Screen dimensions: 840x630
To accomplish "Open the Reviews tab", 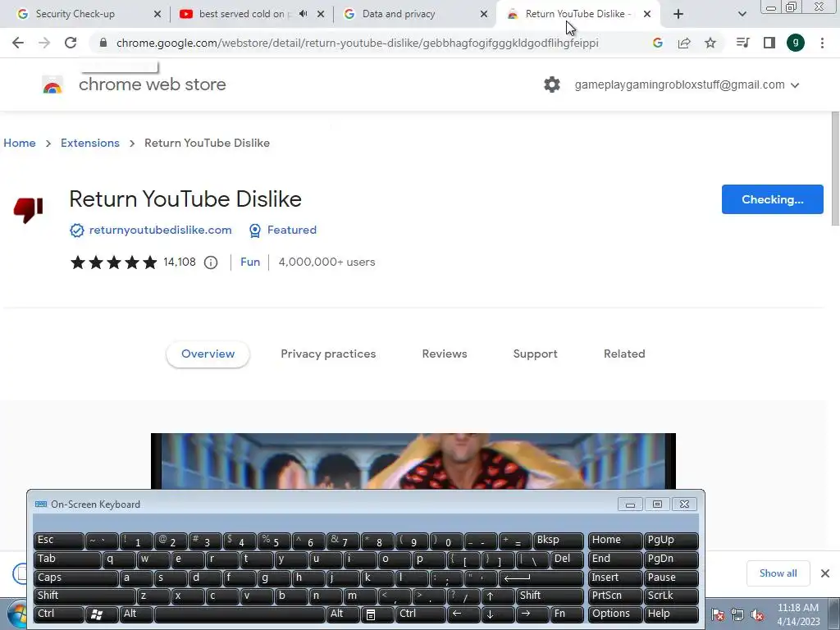I will point(445,354).
